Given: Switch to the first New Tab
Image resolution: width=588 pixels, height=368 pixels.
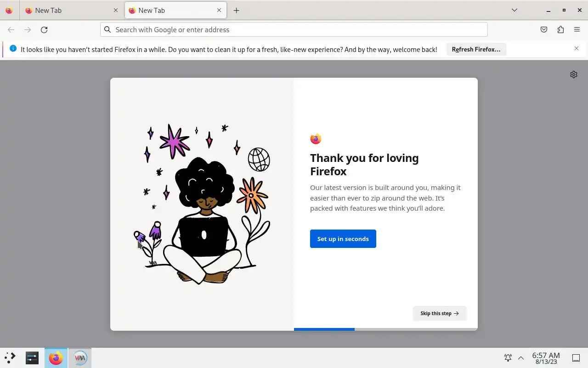Looking at the screenshot, I should [x=72, y=10].
